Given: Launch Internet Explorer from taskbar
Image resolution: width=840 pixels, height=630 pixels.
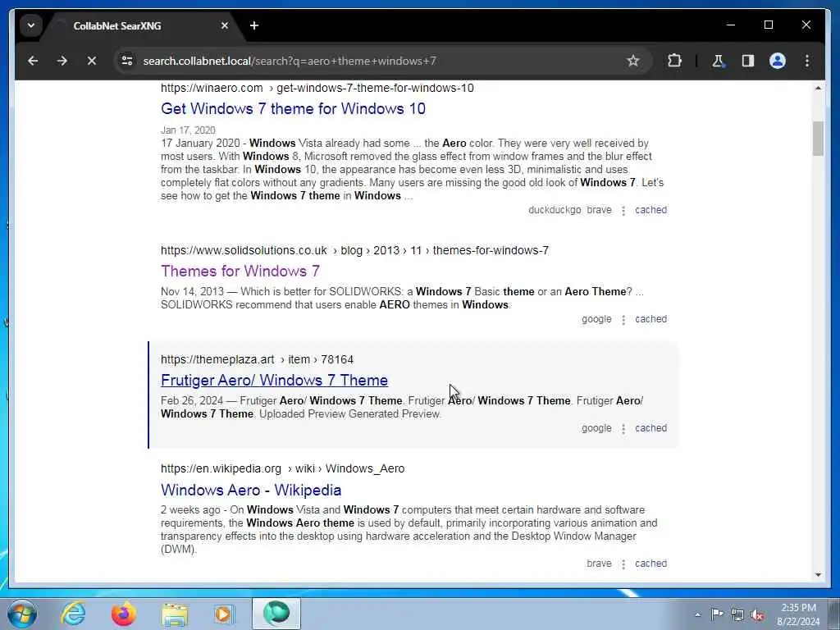Looking at the screenshot, I should tap(73, 614).
